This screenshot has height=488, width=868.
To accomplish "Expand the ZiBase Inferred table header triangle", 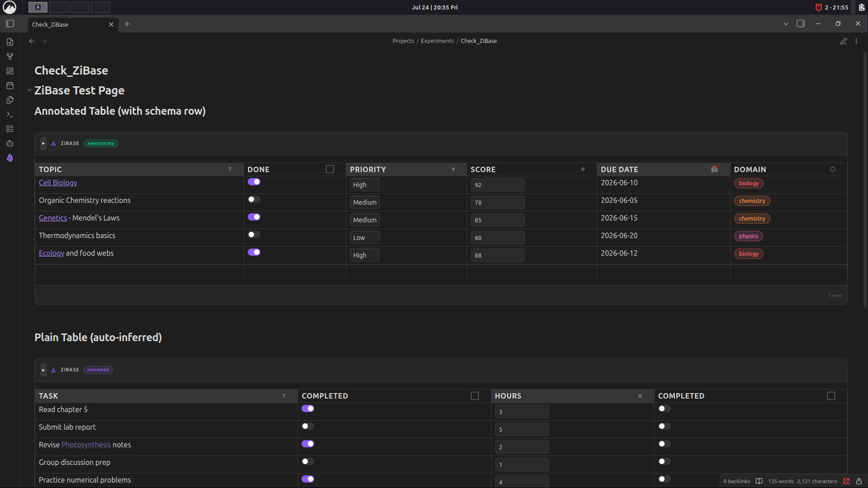I will pos(43,370).
